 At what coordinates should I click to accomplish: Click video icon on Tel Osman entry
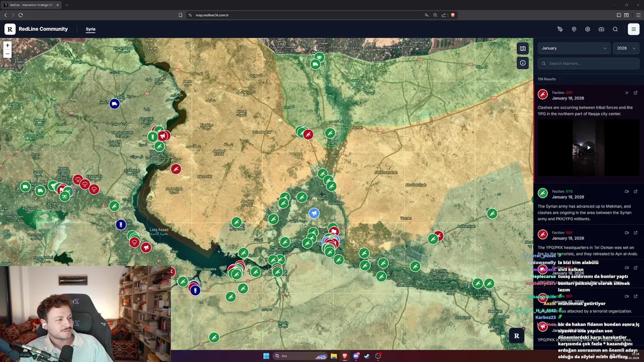(x=627, y=232)
